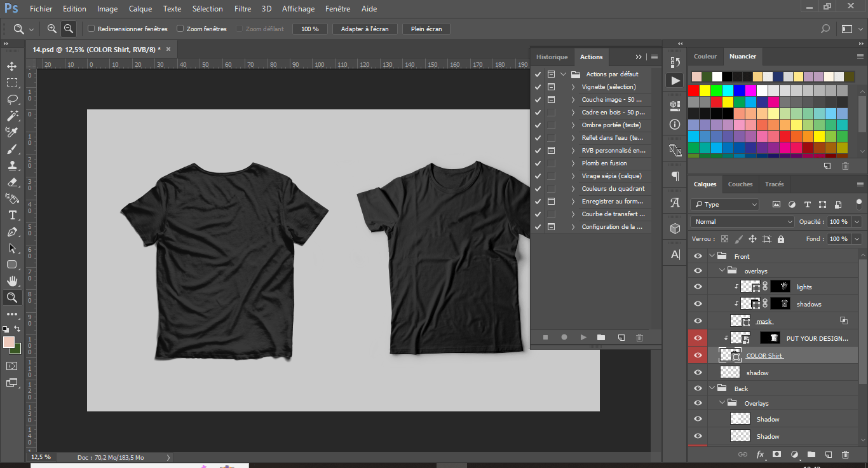
Task: Pick the Eyedropper tool
Action: (x=12, y=132)
